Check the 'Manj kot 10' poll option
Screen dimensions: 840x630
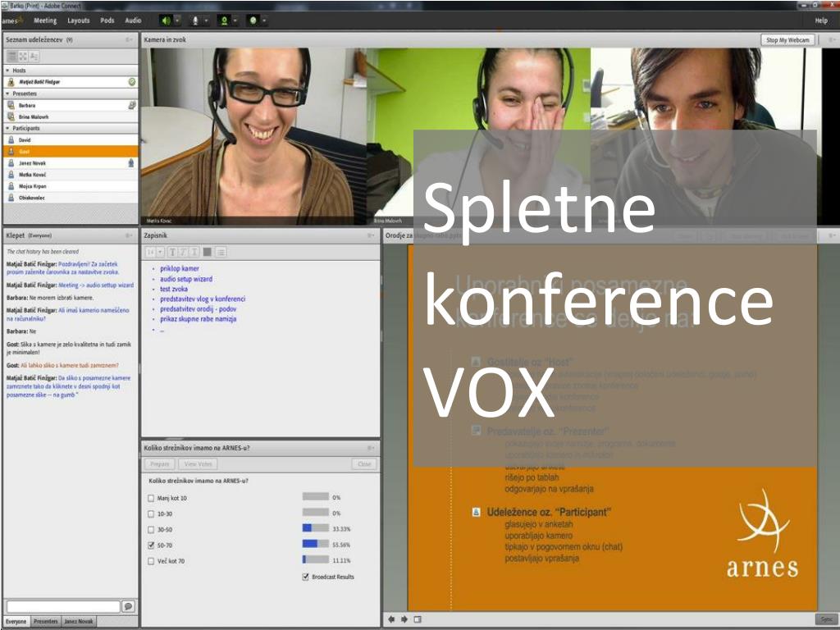151,498
